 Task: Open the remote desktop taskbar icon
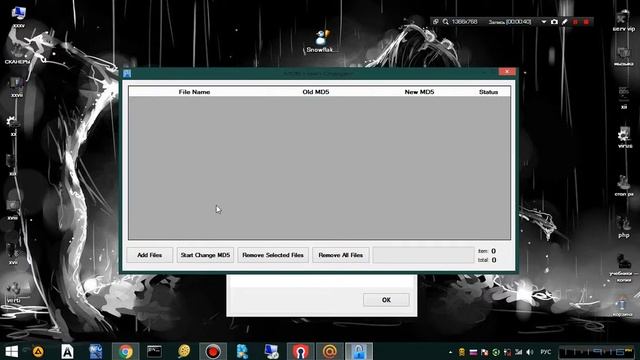pyautogui.click(x=271, y=351)
